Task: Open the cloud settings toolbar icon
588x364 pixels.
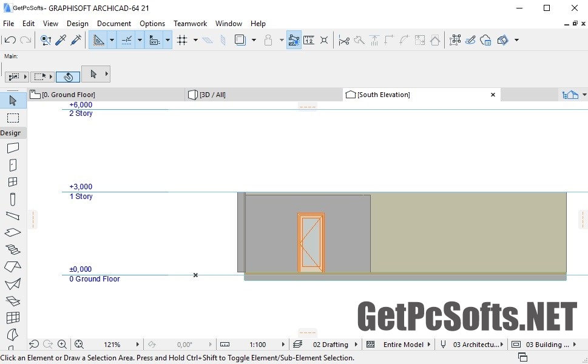Action: [x=485, y=39]
